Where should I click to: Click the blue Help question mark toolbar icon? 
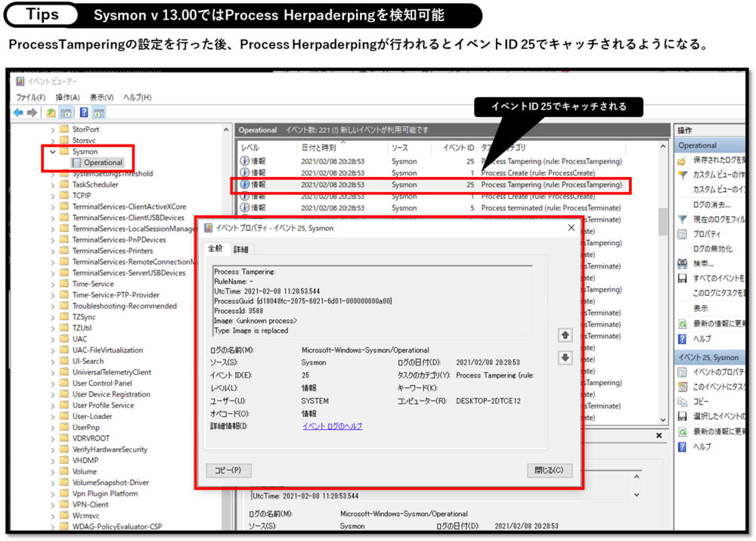pyautogui.click(x=84, y=113)
